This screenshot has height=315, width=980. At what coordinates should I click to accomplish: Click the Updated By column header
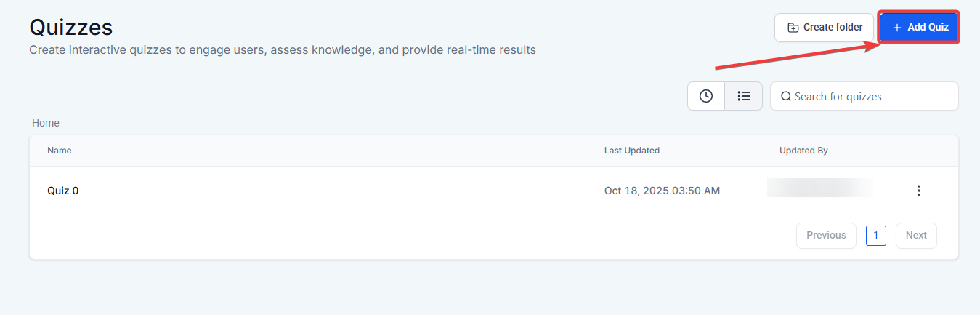click(803, 151)
